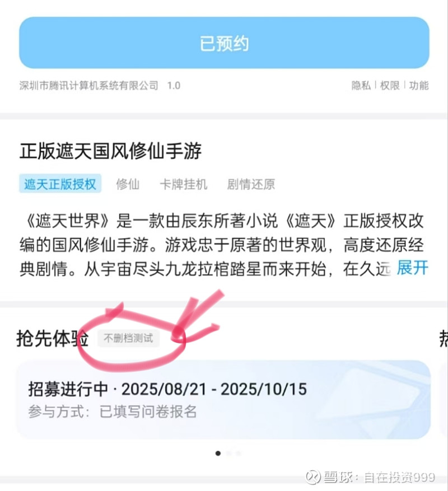Select the first carousel page dot
448x491 pixels.
tap(218, 453)
